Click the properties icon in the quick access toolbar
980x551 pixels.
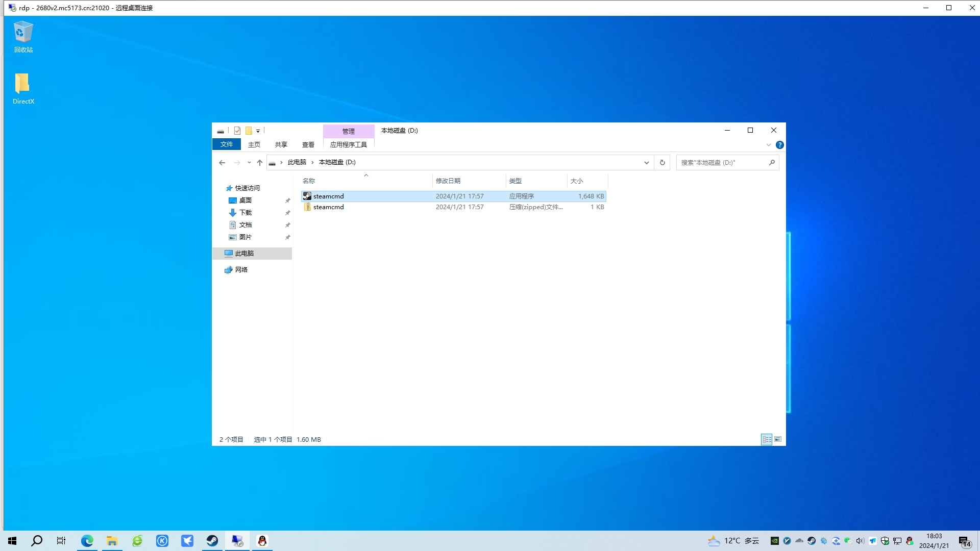point(237,131)
